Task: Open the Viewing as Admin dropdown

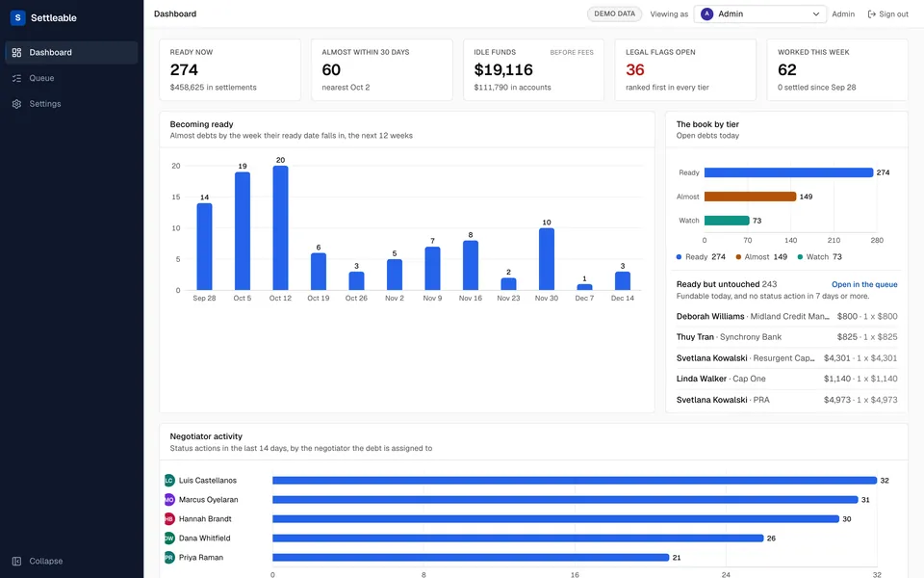Action: tap(759, 13)
